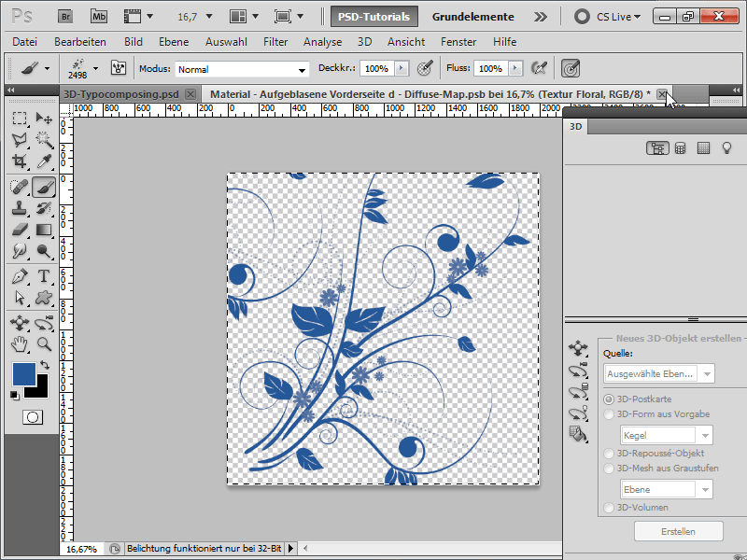Select the Gradient tool
This screenshot has width=747, height=560.
44,230
